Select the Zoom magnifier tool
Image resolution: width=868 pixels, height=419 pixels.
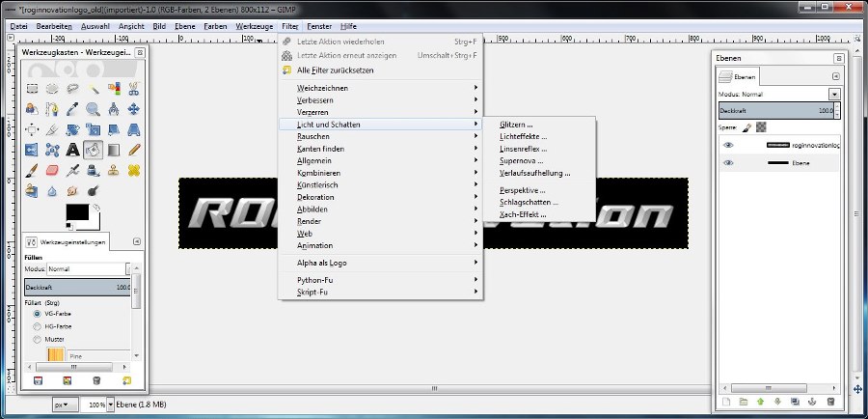point(93,109)
